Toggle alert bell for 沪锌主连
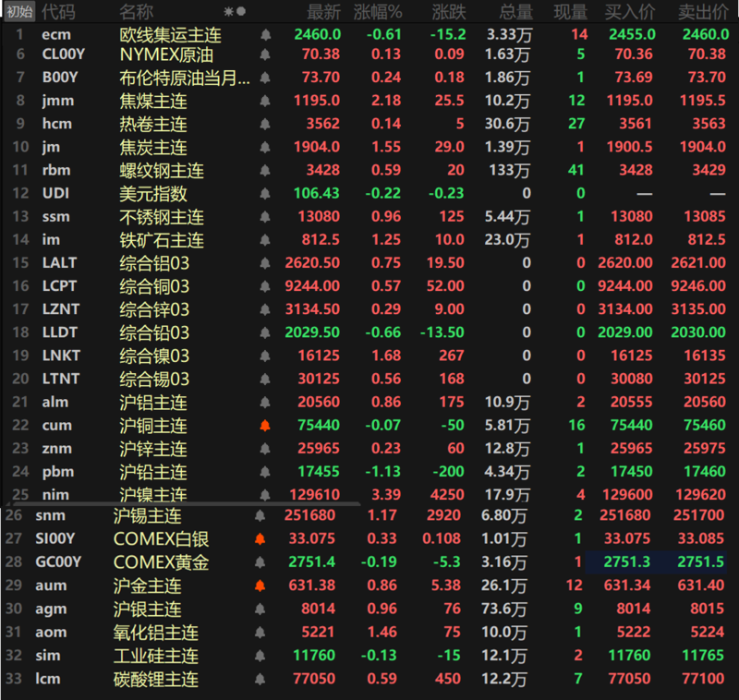This screenshot has height=700, width=739. tap(265, 449)
